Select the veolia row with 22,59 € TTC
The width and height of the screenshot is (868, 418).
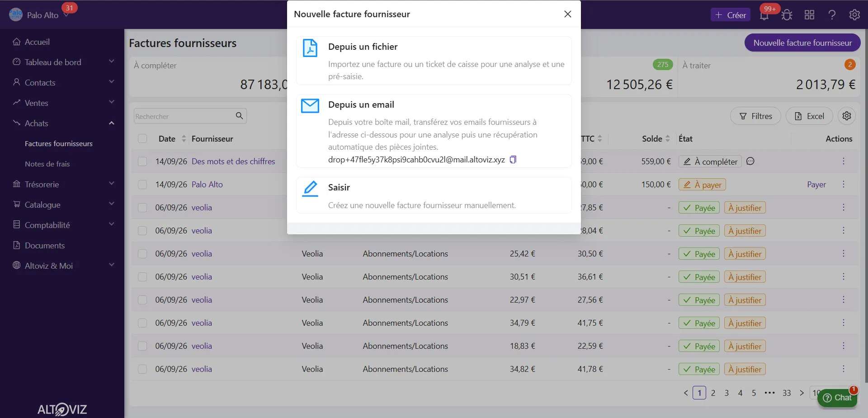click(142, 346)
